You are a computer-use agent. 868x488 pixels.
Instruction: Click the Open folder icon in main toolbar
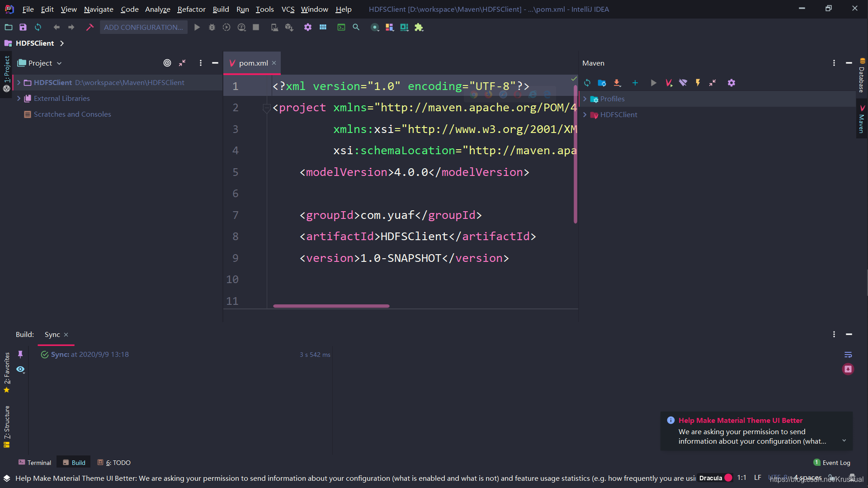[8, 27]
